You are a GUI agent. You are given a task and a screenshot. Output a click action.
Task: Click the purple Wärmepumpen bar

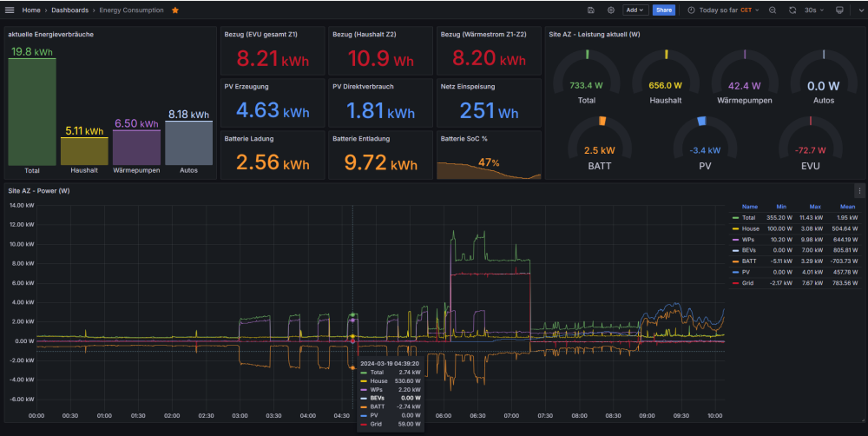137,148
